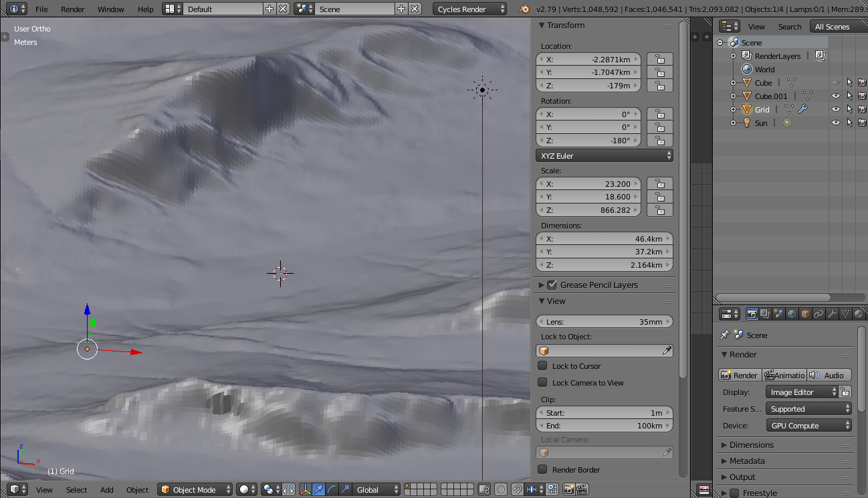Open the Material properties tab icon
Image resolution: width=868 pixels, height=498 pixels.
click(x=859, y=314)
